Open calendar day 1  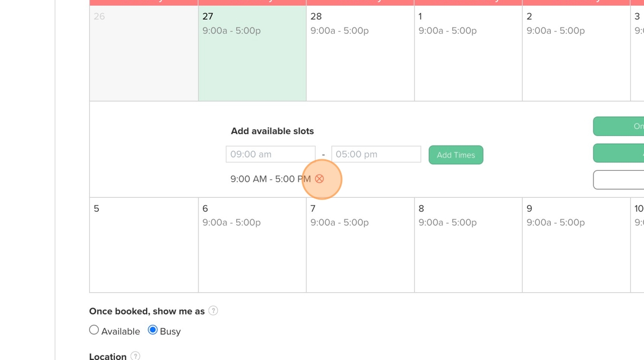click(468, 53)
